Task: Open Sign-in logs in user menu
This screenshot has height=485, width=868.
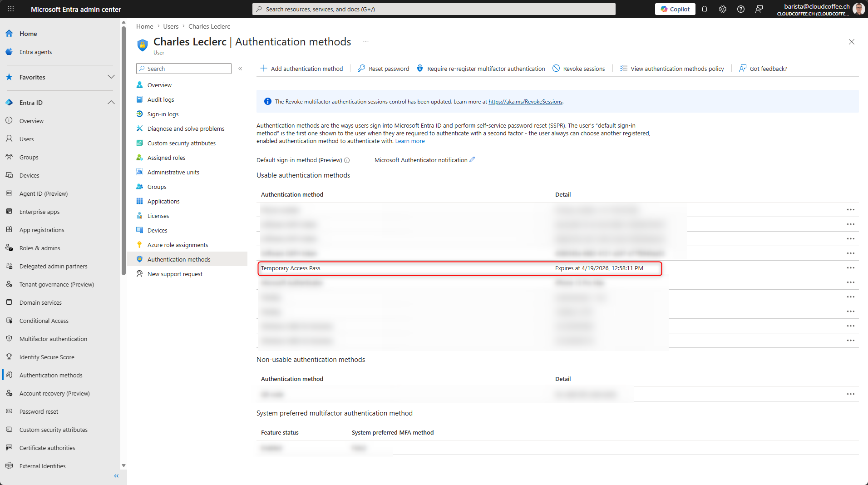Action: point(163,114)
